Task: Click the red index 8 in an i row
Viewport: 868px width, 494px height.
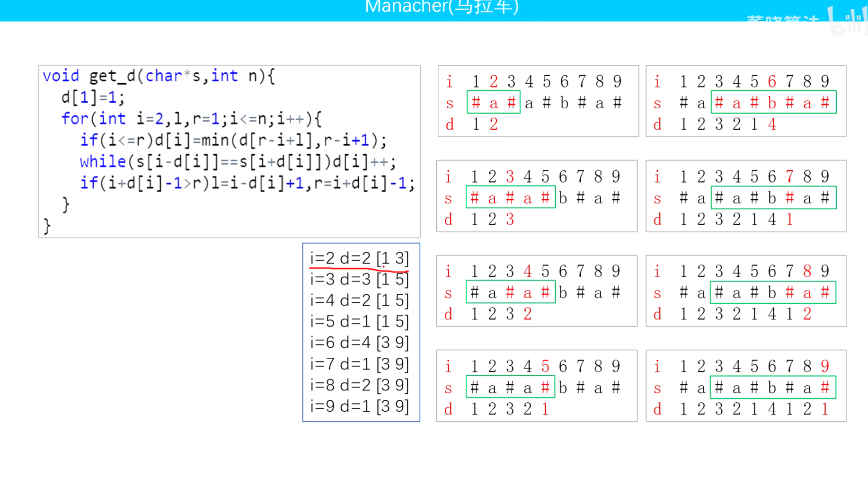Action: click(x=807, y=271)
